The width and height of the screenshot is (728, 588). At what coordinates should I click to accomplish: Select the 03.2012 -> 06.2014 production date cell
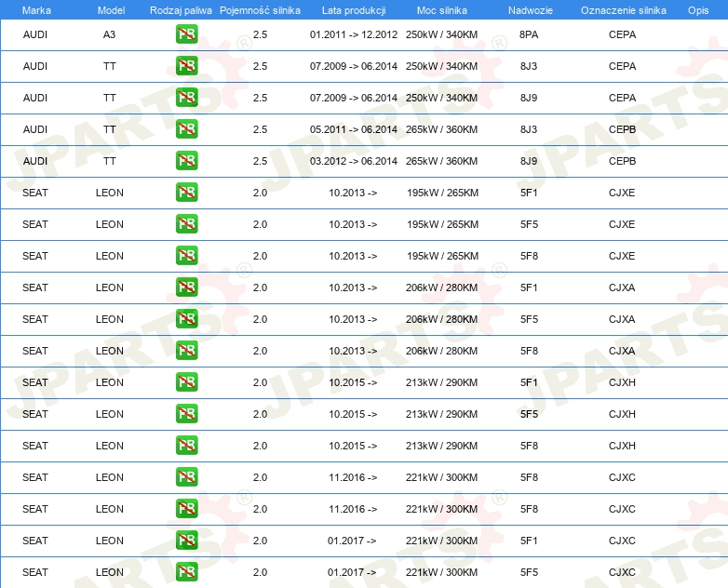(x=354, y=161)
